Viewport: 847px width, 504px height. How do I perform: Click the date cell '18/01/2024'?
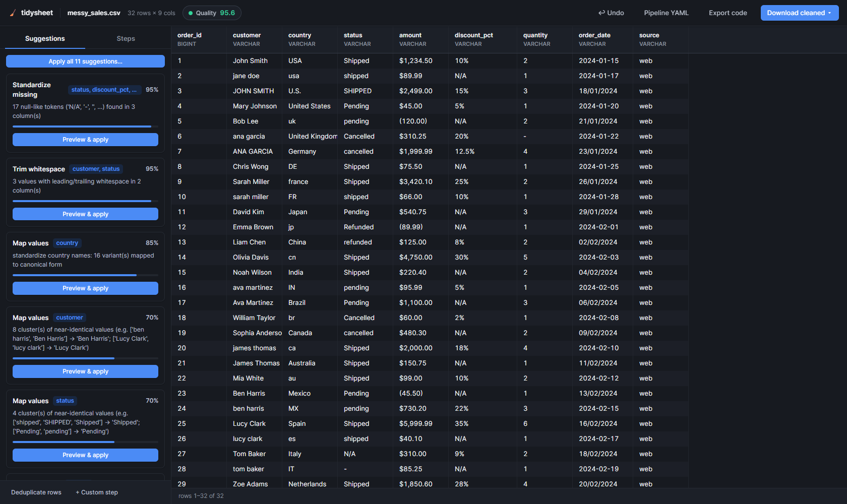click(x=602, y=91)
